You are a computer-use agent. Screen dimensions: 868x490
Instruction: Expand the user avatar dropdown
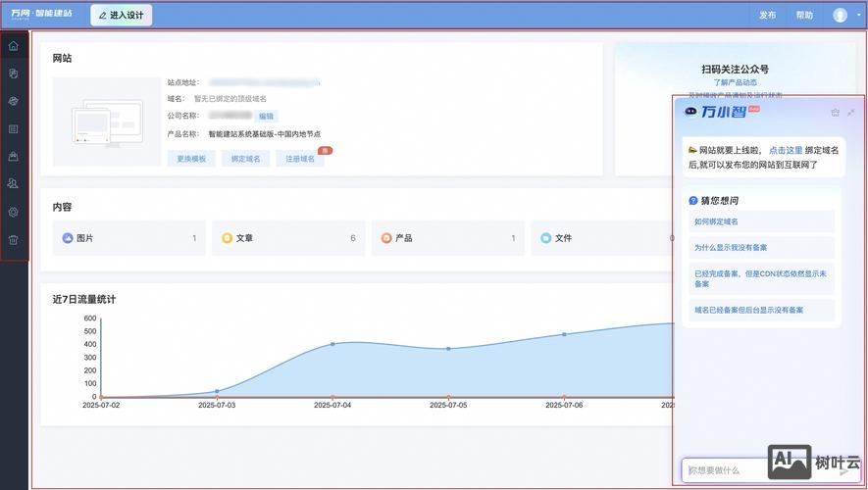(x=842, y=15)
